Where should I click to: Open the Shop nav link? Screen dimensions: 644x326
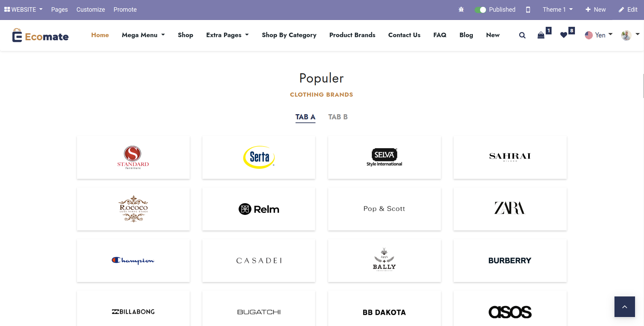click(x=186, y=35)
